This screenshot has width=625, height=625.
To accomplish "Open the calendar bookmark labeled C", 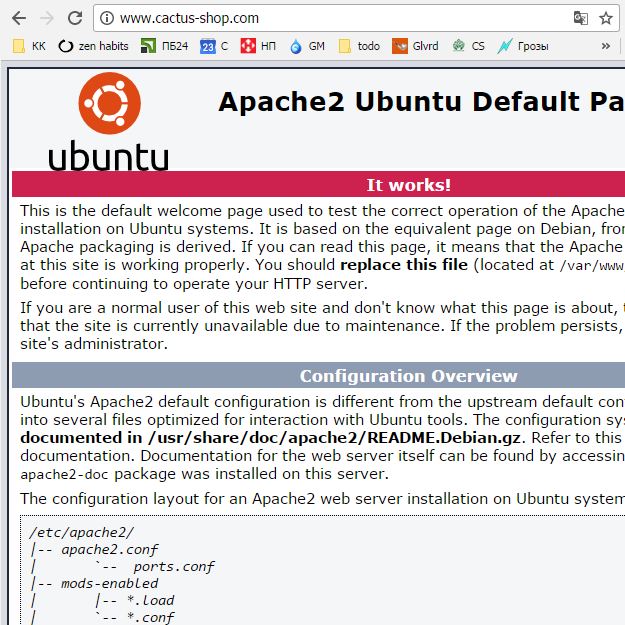I will (214, 46).
